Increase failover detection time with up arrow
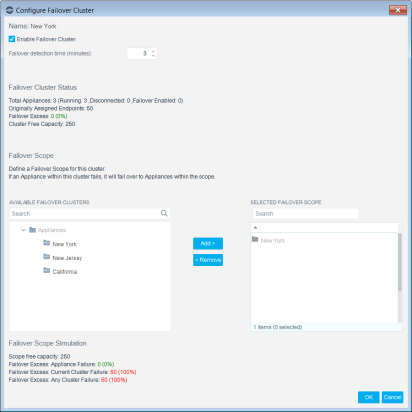Viewport: 412px width, 412px height. coord(153,51)
